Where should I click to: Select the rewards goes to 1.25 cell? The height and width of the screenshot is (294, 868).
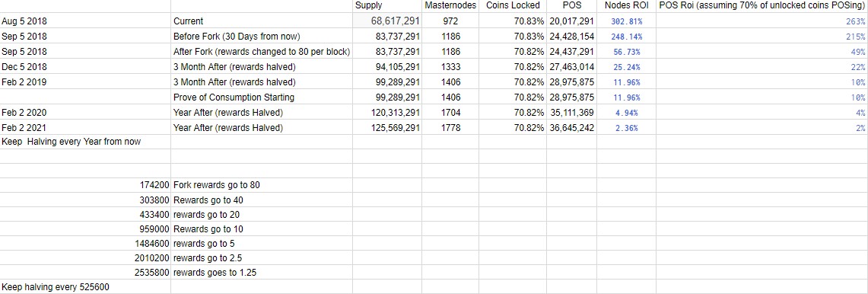tap(262, 273)
